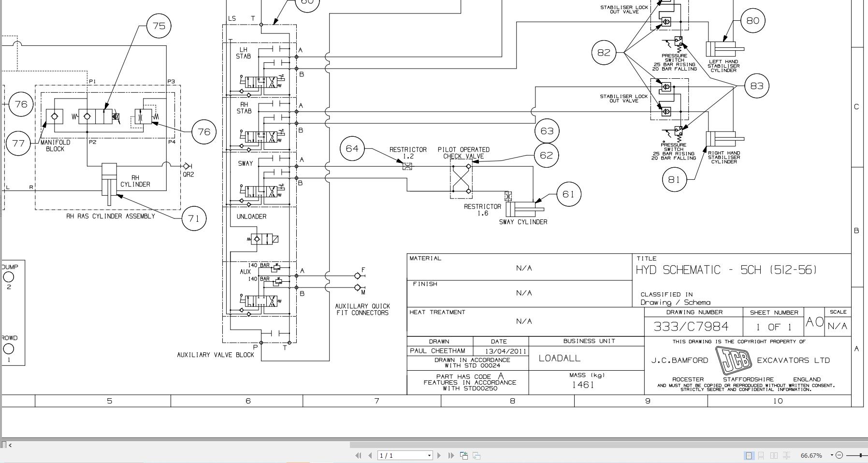This screenshot has width=868, height=463.
Task: Click the zoom slider handle
Action: (861, 455)
